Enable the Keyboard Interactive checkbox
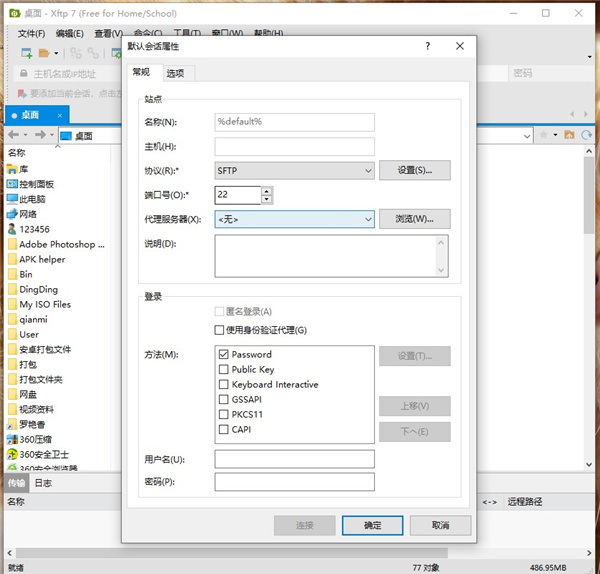The image size is (600, 574). click(223, 384)
